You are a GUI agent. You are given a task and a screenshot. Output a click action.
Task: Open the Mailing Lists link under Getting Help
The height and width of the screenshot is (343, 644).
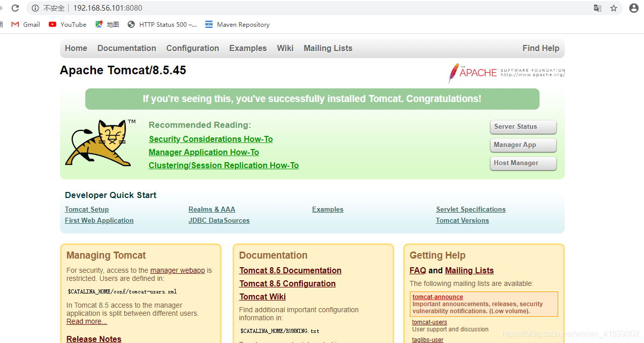pyautogui.click(x=469, y=271)
